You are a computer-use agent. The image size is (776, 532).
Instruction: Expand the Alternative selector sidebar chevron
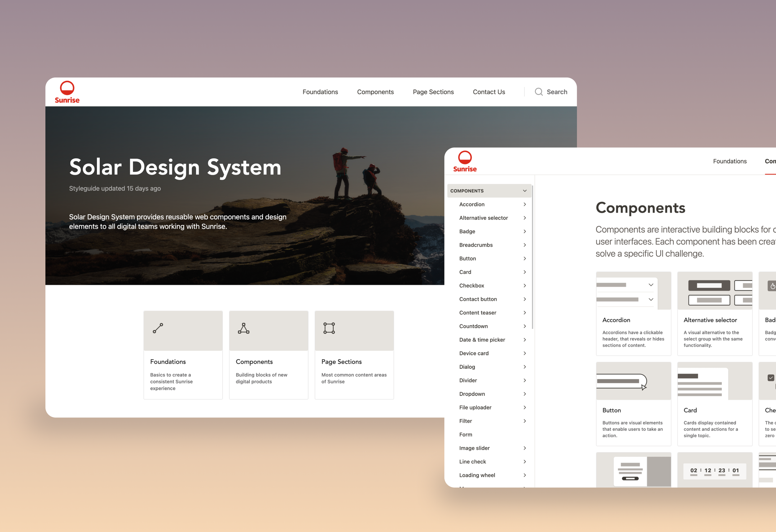pyautogui.click(x=525, y=218)
